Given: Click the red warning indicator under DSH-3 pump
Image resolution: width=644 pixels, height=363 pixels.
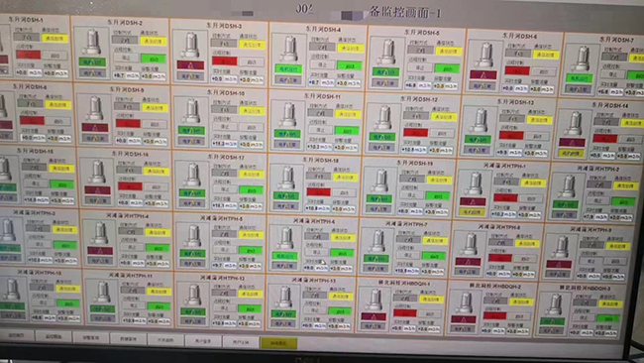Looking at the screenshot, I should tap(190, 64).
